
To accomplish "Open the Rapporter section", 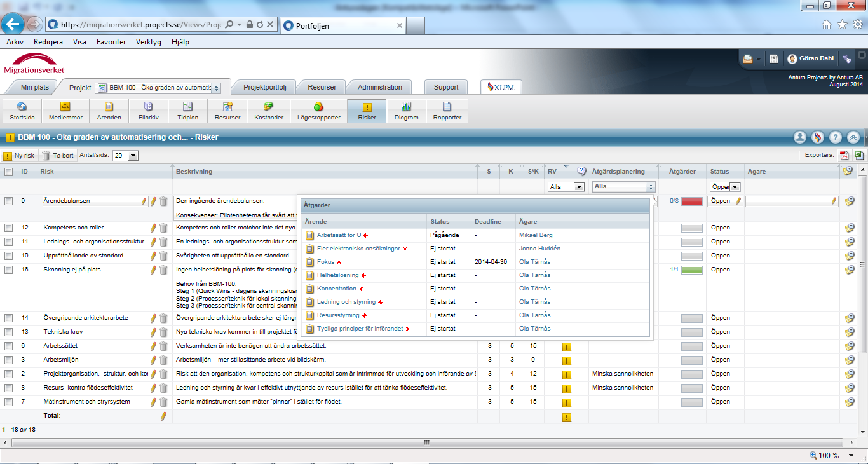I will click(447, 111).
